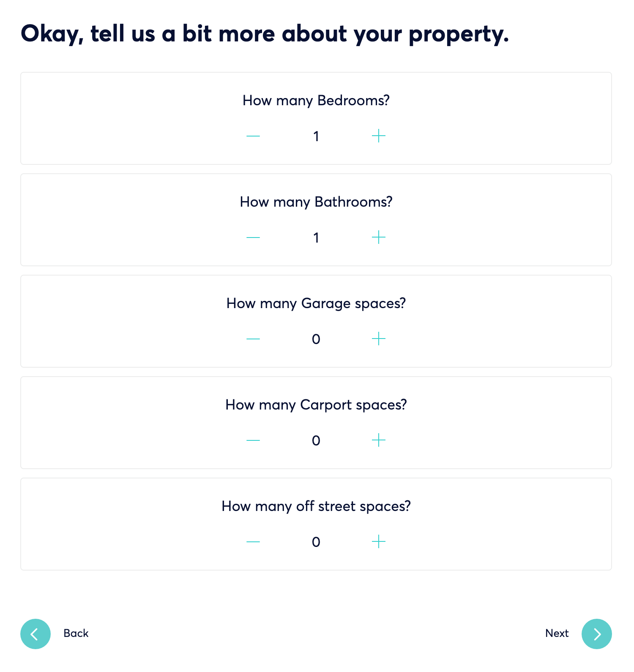634x672 pixels.
Task: Increase off street spaces with plus
Action: coord(379,542)
